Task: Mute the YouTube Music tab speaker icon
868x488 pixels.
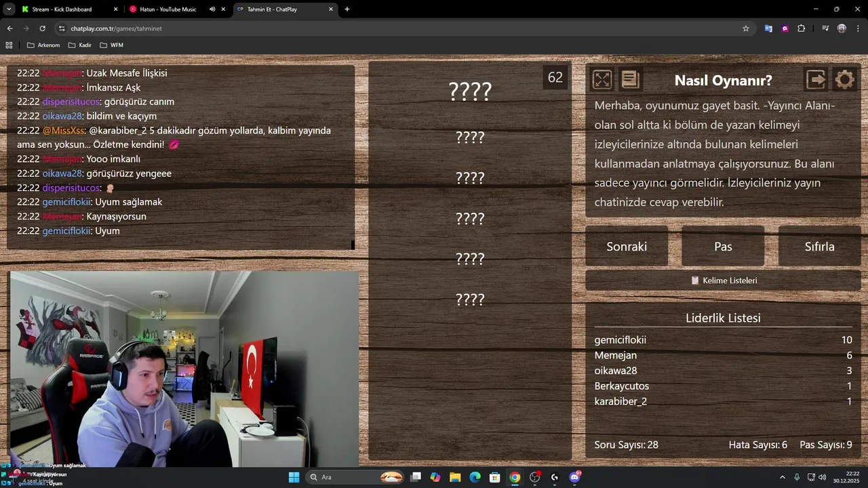Action: coord(212,9)
